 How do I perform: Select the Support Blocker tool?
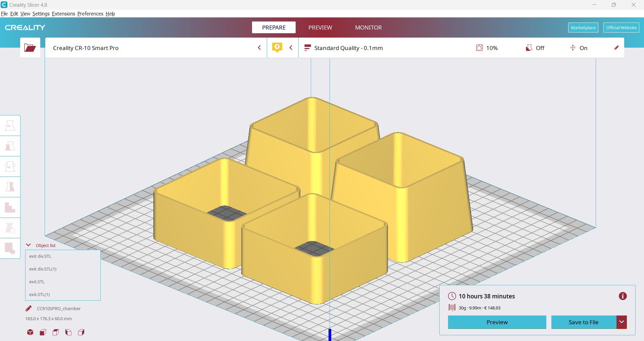(x=10, y=228)
